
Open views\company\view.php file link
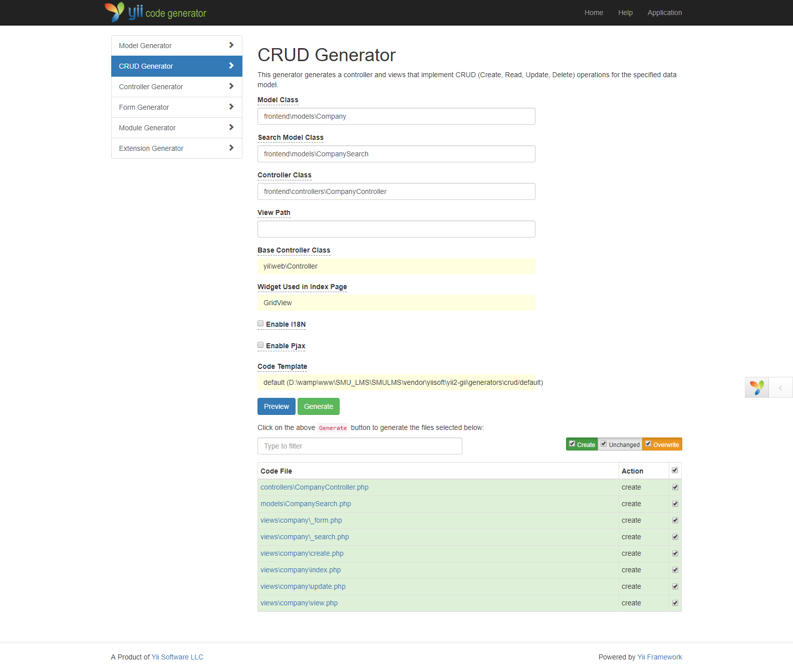[x=299, y=603]
